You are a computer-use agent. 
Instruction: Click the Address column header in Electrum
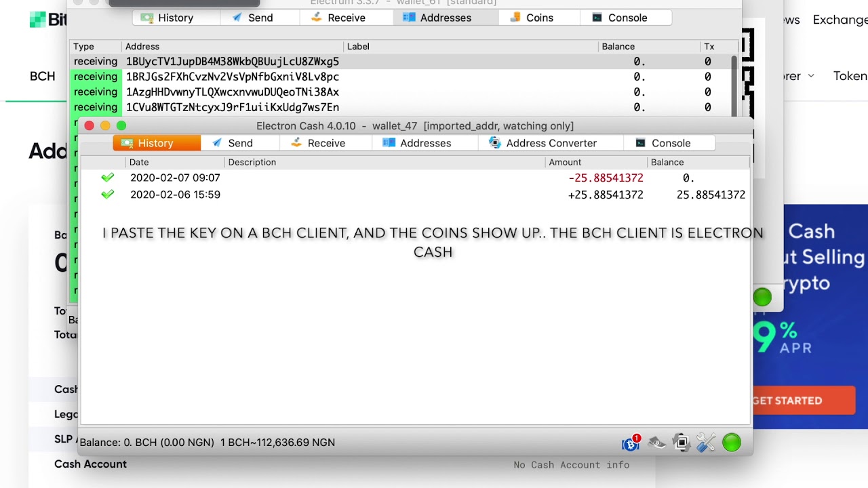tap(233, 47)
